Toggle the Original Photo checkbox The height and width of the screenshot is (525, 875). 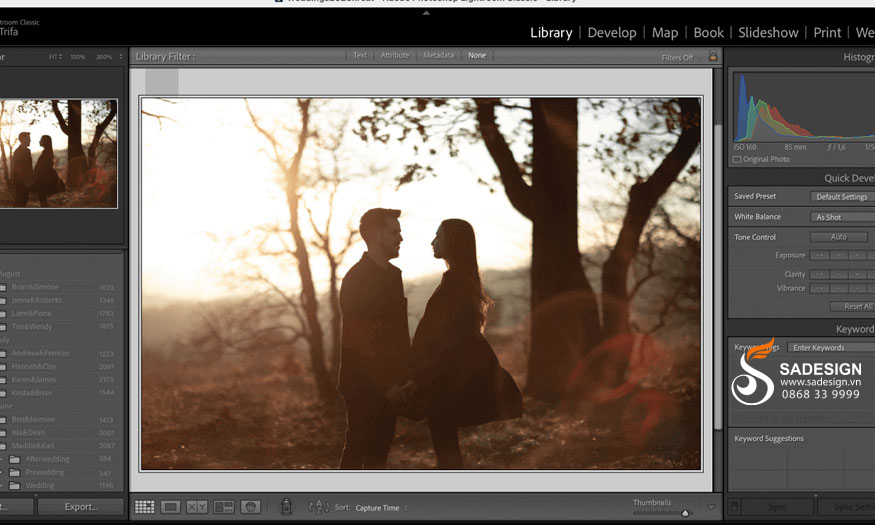click(737, 159)
